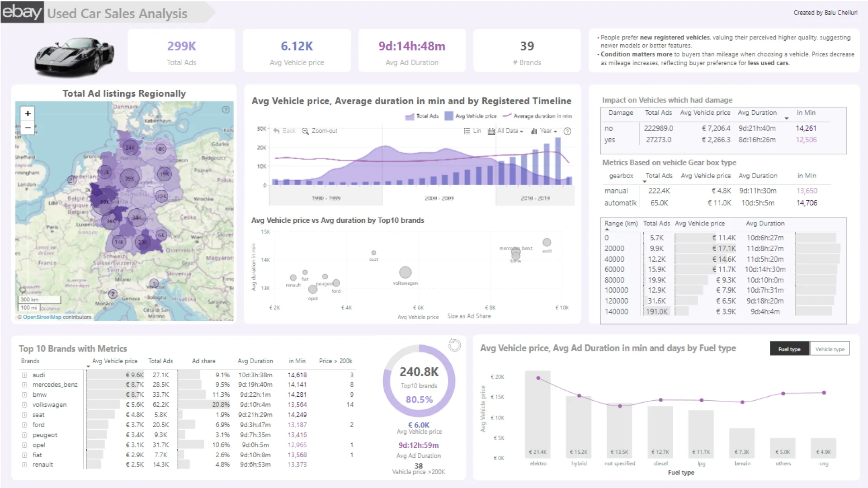Click the 39 Brands card
868x488 pixels.
click(x=527, y=51)
